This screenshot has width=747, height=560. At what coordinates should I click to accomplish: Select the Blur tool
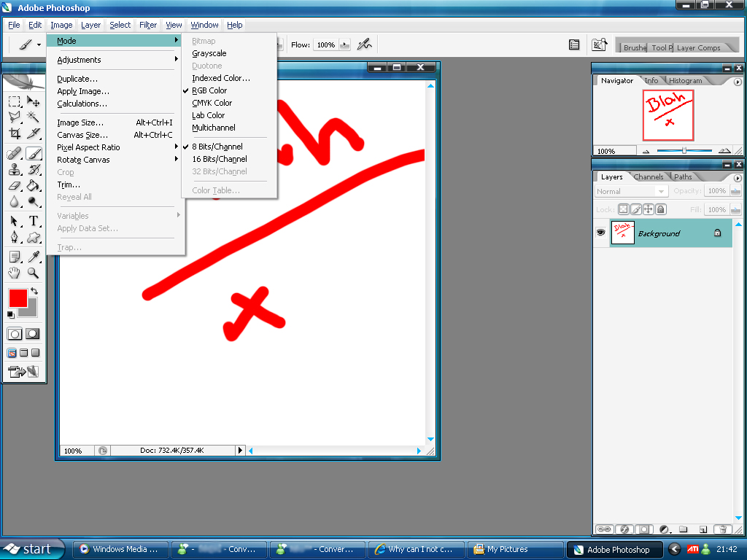pos(15,202)
